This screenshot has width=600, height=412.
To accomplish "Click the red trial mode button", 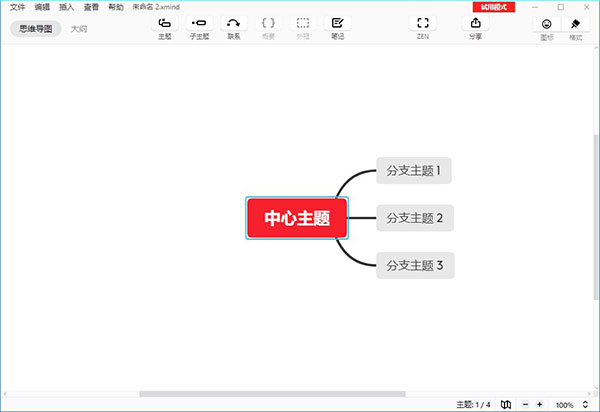I will coord(494,7).
